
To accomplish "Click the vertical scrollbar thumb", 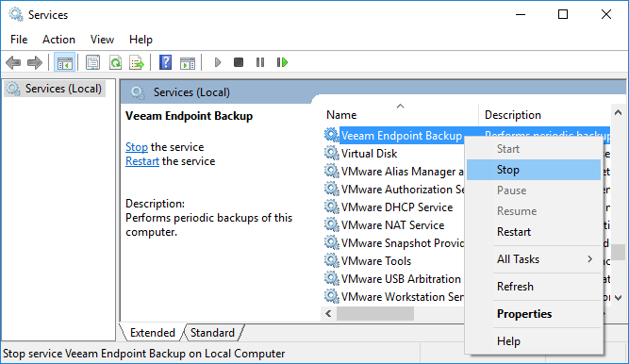I will pos(619,252).
